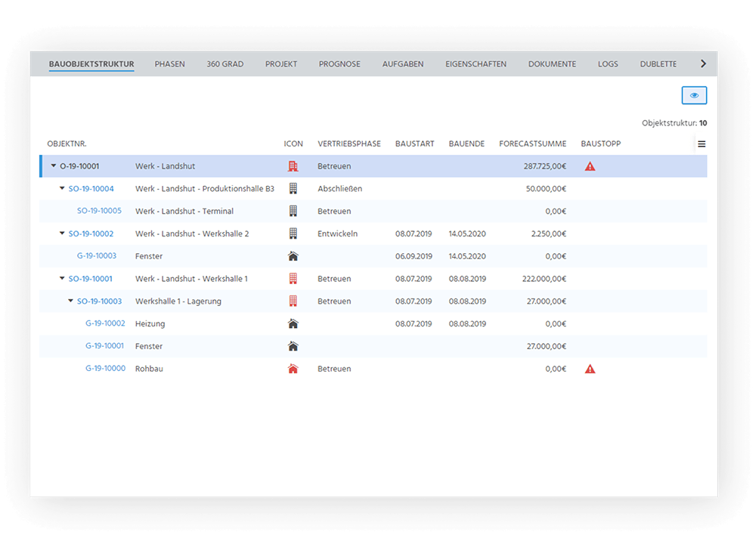Open object link SO-19-10003
The image size is (756, 544).
pyautogui.click(x=99, y=301)
